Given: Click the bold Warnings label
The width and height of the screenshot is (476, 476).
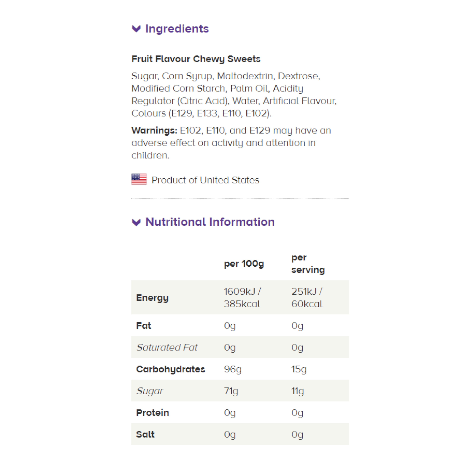Looking at the screenshot, I should [x=154, y=130].
